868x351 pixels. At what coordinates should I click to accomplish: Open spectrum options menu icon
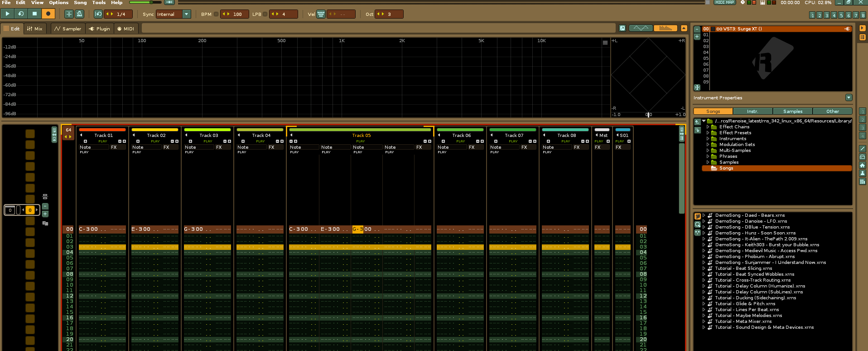tap(605, 43)
